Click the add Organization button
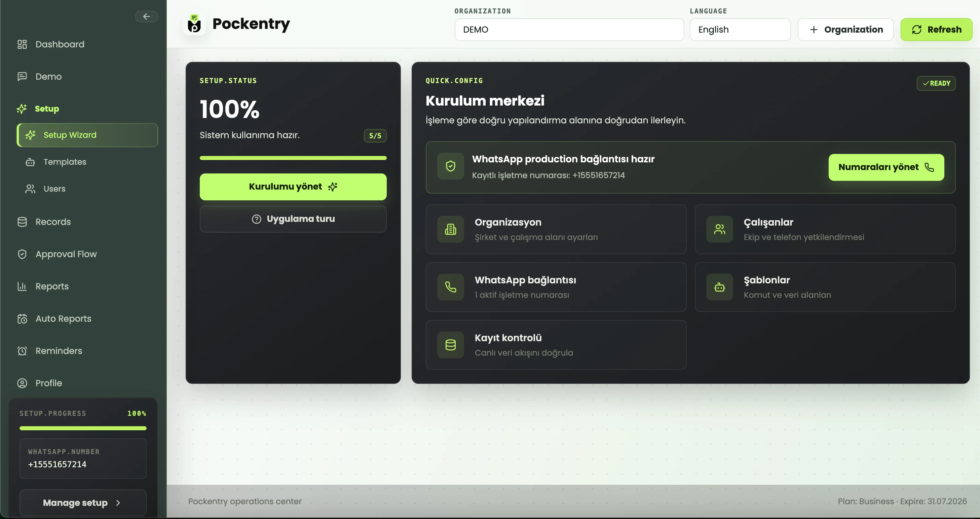Viewport: 980px width, 519px height. [x=845, y=30]
